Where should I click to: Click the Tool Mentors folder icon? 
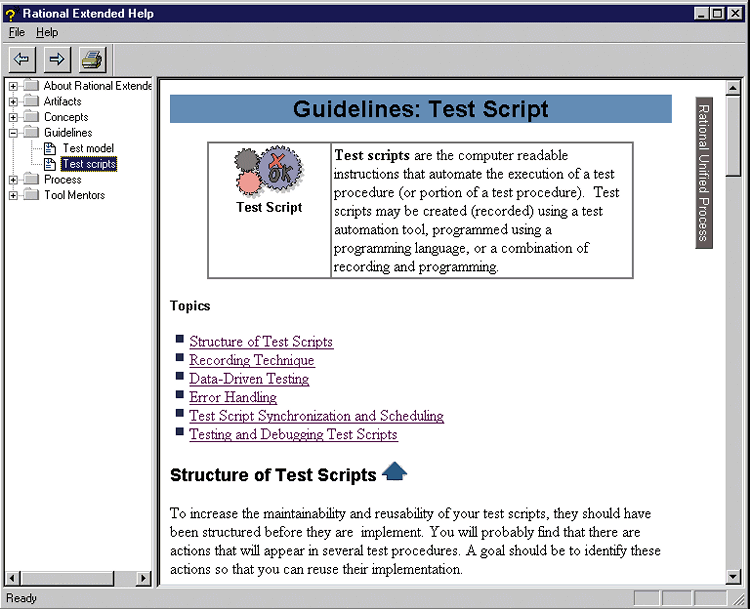[32, 195]
